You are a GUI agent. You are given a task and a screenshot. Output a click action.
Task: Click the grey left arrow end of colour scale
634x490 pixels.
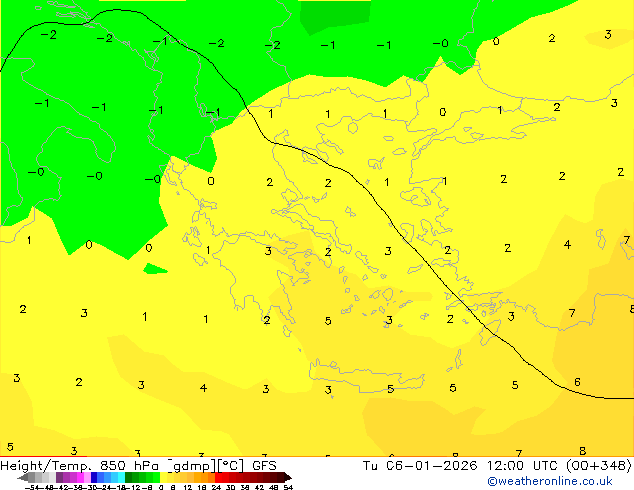(x=22, y=477)
